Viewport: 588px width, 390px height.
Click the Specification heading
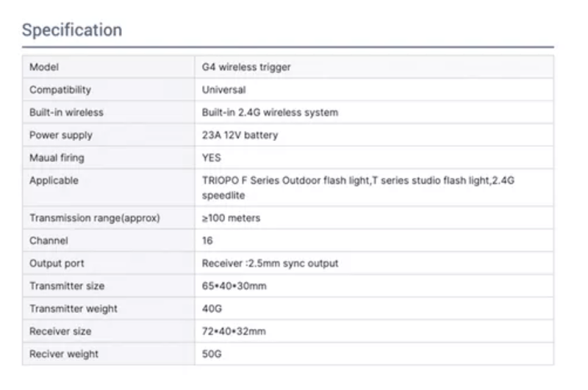tap(72, 30)
